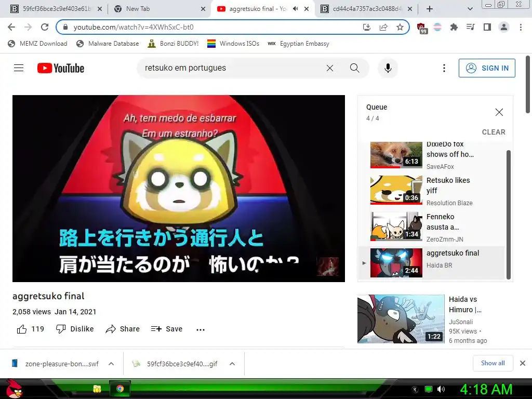Go to YouTube home via logo
Viewport: 532px width, 399px height.
click(x=61, y=68)
